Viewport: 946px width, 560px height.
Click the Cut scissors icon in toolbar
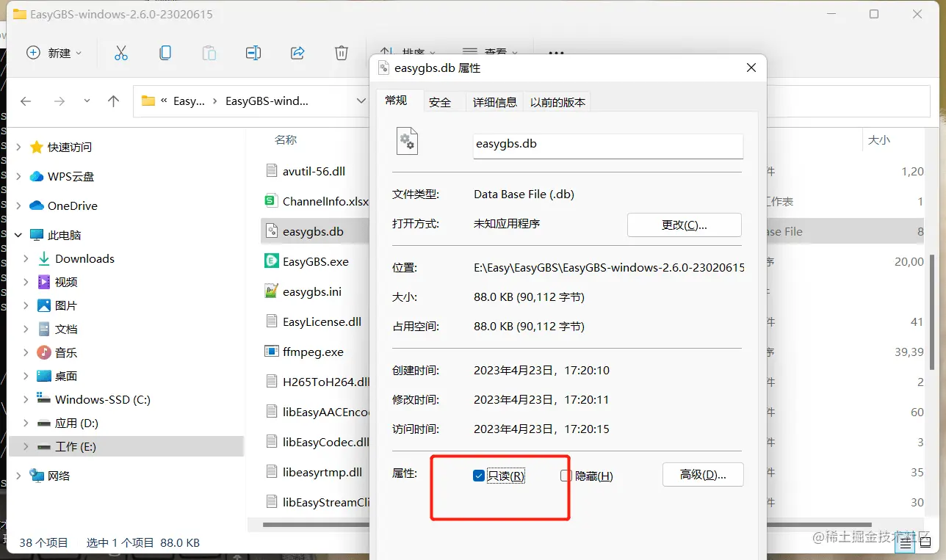[121, 53]
